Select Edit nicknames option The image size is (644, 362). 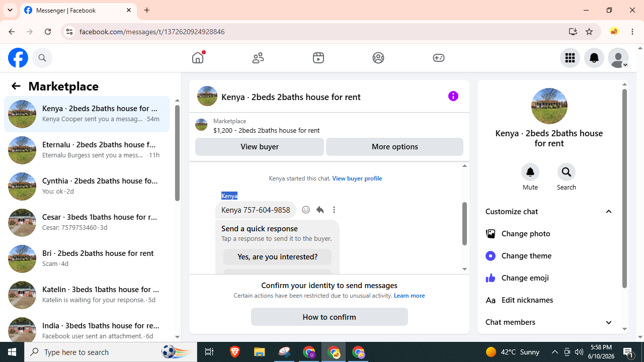click(x=549, y=300)
